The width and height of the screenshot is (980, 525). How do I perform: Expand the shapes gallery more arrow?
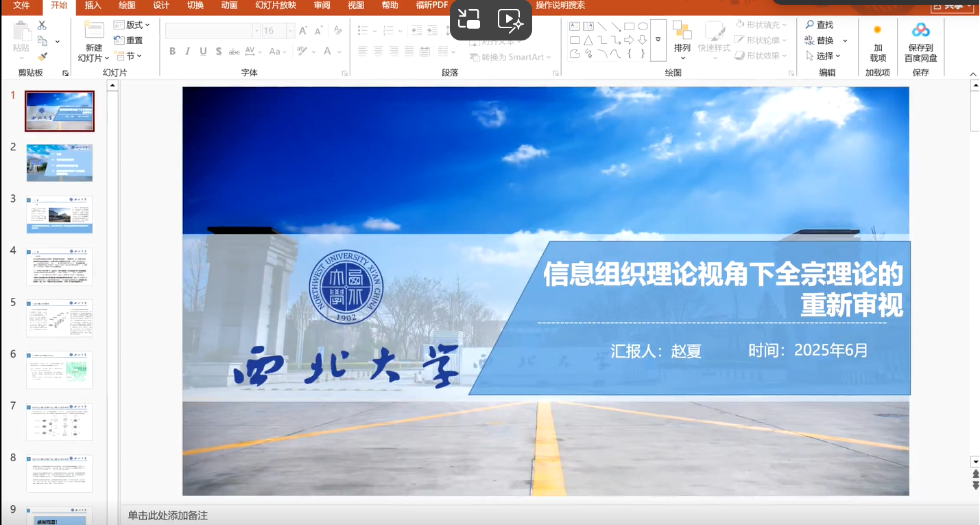[658, 40]
